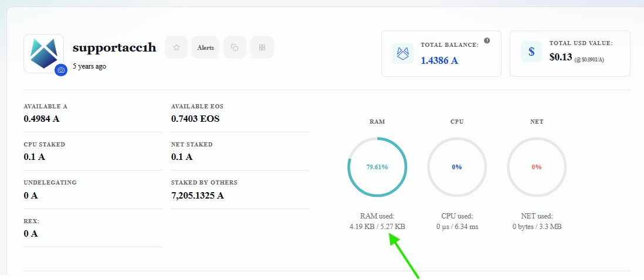Select the account name supportacc1h
Image resolution: width=644 pixels, height=280 pixels.
pos(114,48)
